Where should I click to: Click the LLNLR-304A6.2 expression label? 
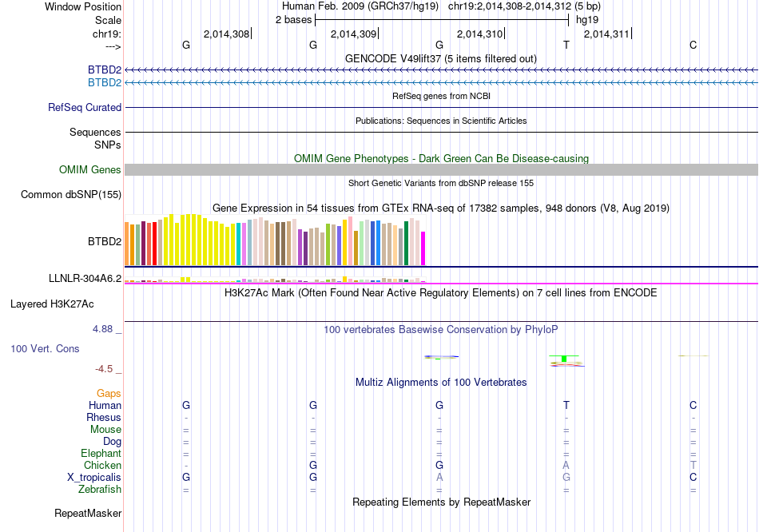(85, 278)
